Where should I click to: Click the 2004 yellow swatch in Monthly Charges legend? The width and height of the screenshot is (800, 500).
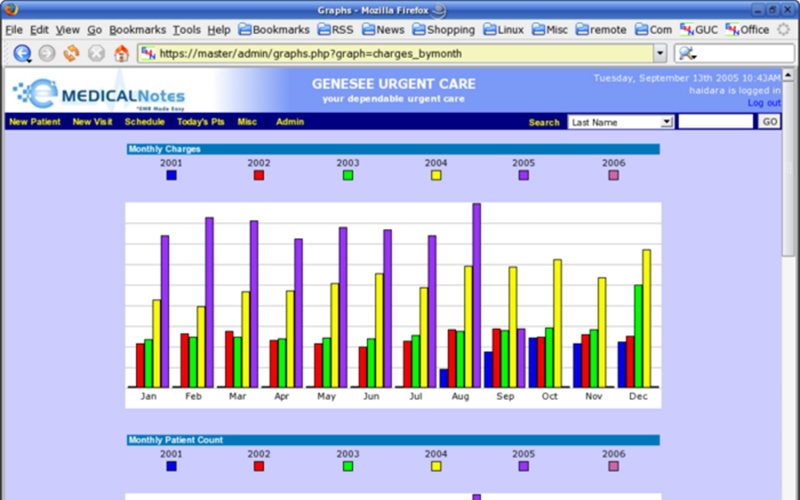[436, 175]
